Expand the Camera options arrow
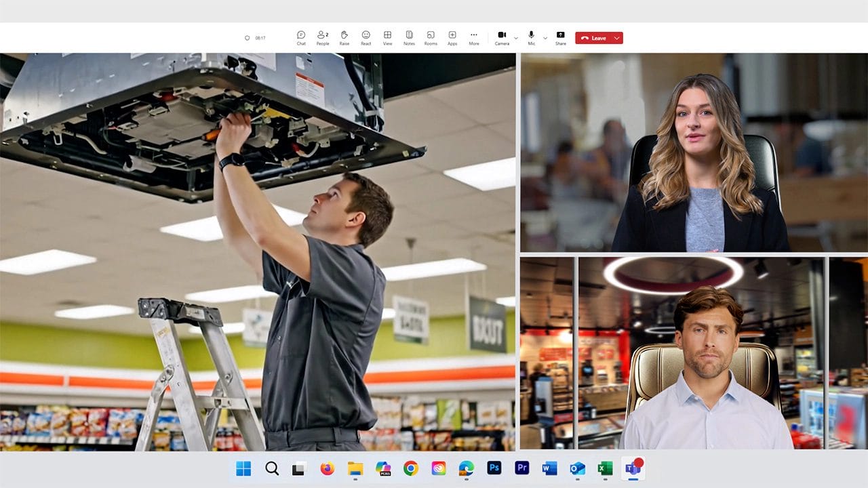This screenshot has height=488, width=868. pos(516,38)
